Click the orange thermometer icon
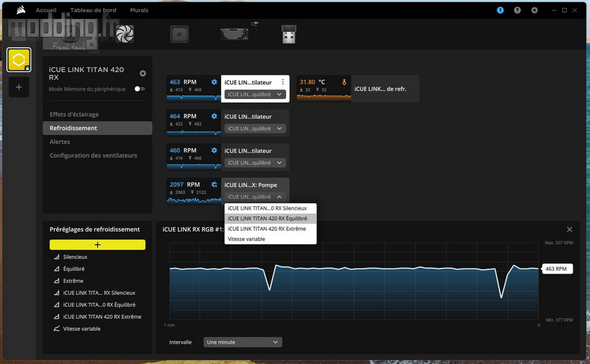The height and width of the screenshot is (364, 590). [x=344, y=82]
